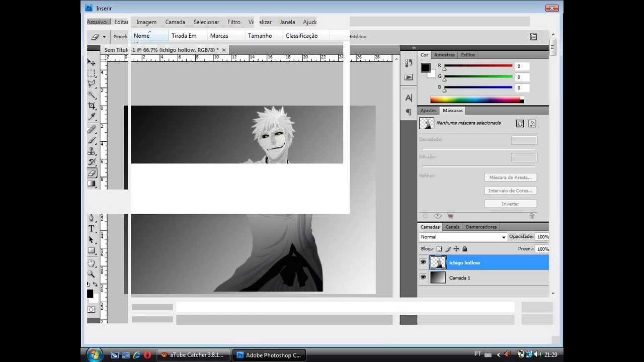Select the History Brush tool
Image resolution: width=644 pixels, height=362 pixels.
pos(92,162)
